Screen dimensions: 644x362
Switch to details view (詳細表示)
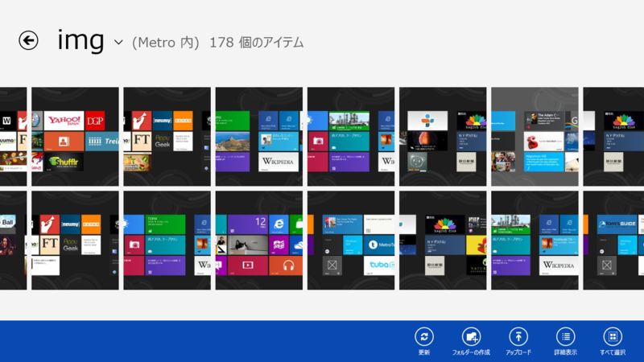pyautogui.click(x=566, y=337)
